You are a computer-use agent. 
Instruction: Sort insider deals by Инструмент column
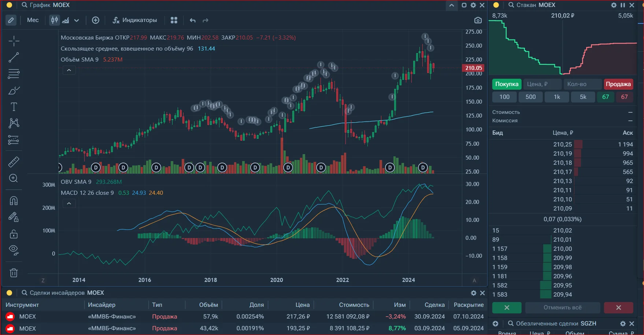coord(22,305)
